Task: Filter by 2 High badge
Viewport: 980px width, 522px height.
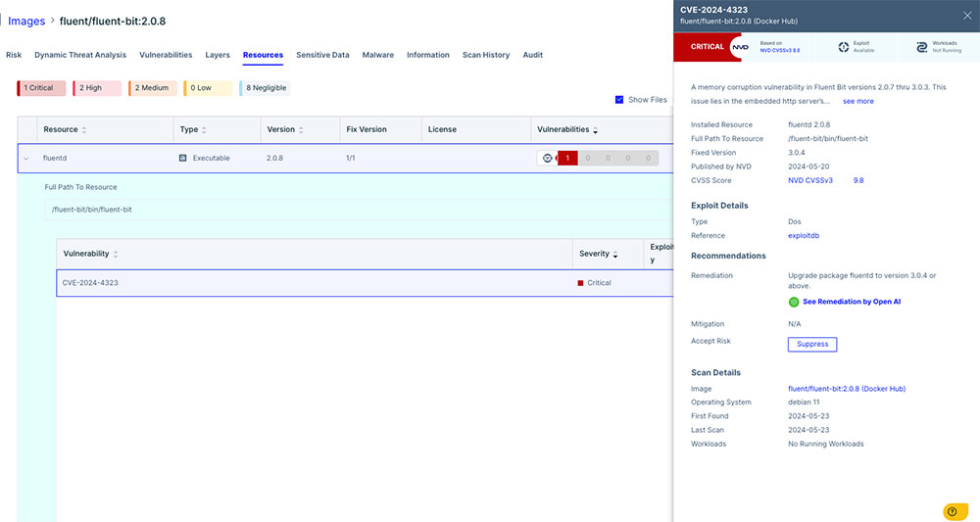Action: (97, 88)
